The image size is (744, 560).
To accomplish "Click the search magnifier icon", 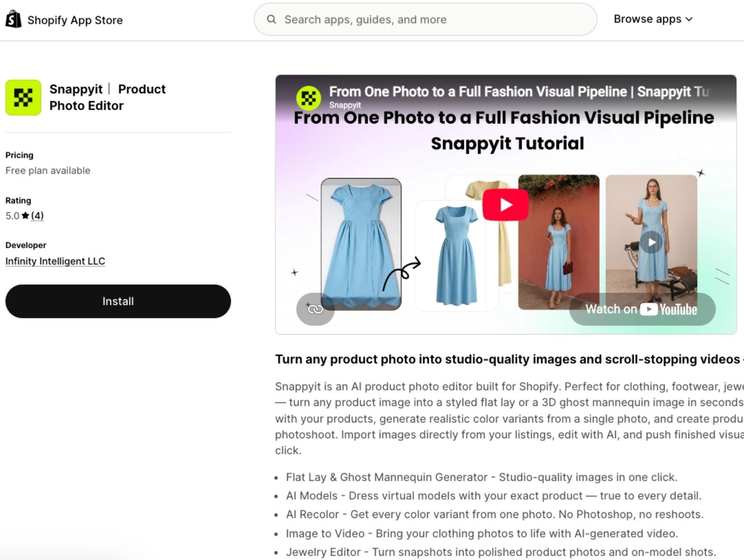I will click(272, 19).
